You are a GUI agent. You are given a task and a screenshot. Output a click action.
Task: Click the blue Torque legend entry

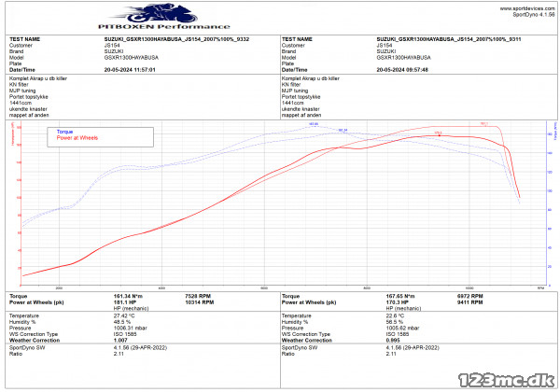(64, 132)
